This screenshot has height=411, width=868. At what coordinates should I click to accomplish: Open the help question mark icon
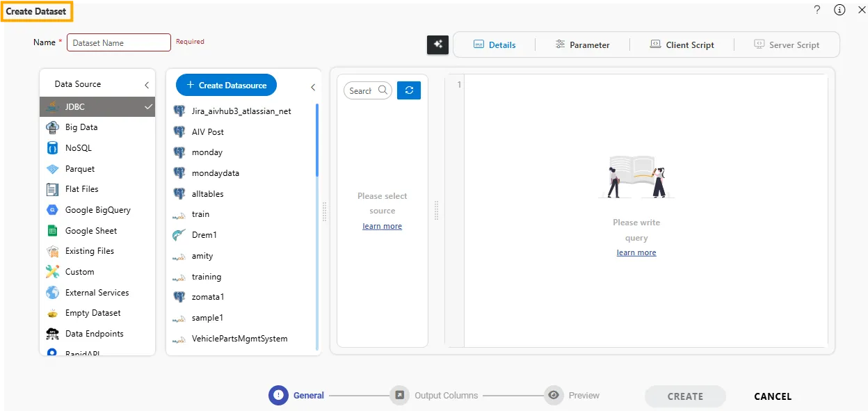[x=817, y=10]
